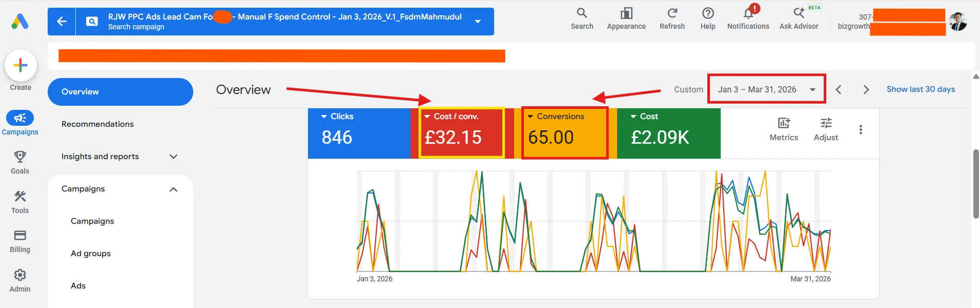Open Ads page in navigation
Screen dimensions: 980x308
(x=78, y=286)
